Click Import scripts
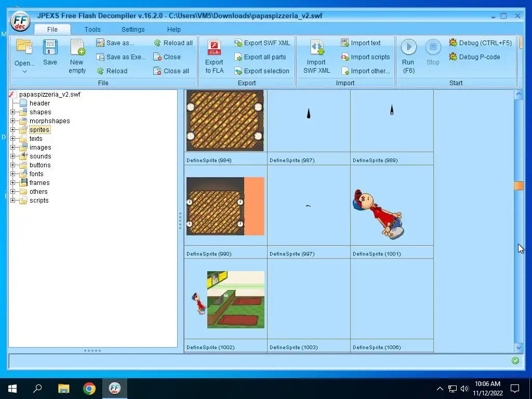Viewport: 532px width, 399px height. (x=365, y=57)
